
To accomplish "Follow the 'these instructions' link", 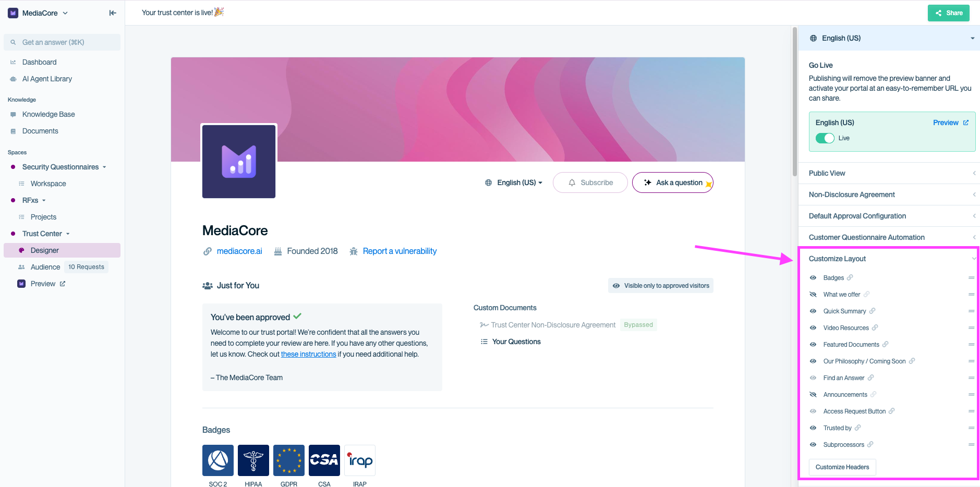I will click(309, 354).
